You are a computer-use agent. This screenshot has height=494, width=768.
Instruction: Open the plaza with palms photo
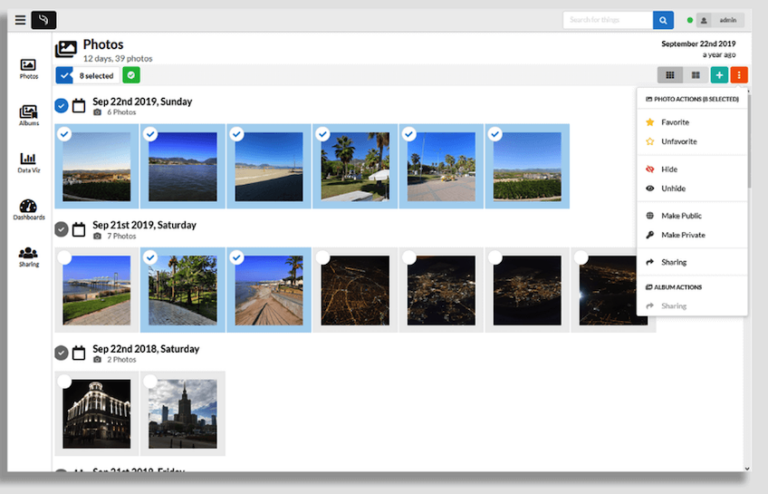441,166
